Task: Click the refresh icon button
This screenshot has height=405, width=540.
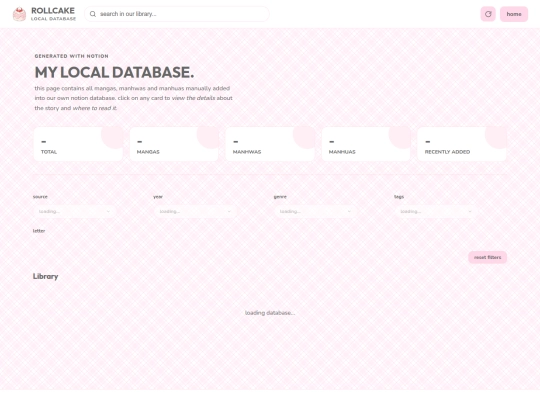Action: 488,14
